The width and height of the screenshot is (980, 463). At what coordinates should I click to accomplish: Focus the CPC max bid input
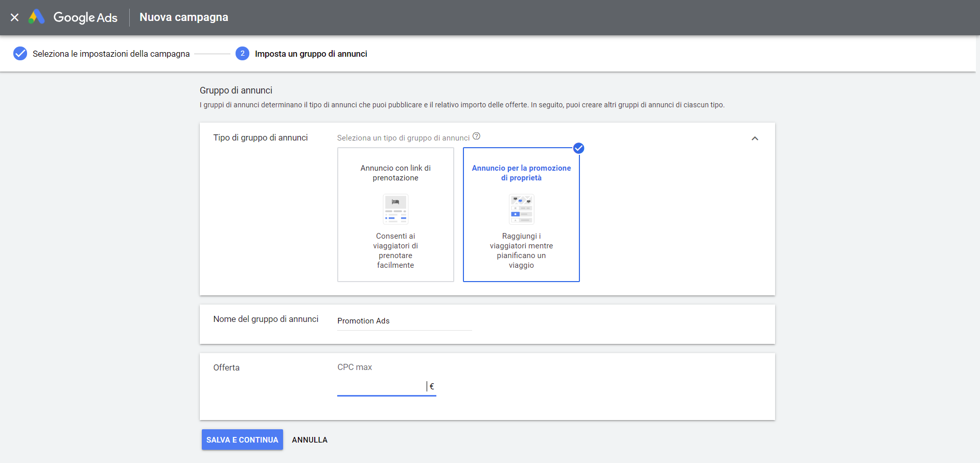point(381,386)
